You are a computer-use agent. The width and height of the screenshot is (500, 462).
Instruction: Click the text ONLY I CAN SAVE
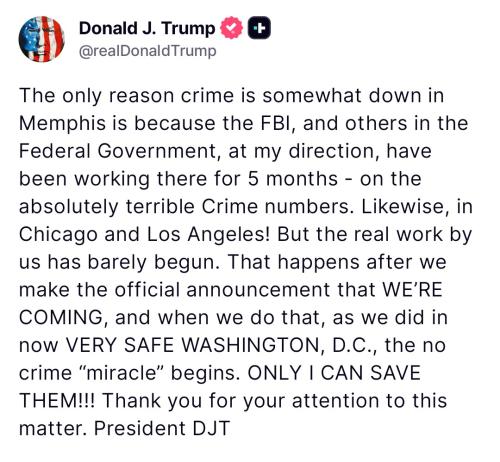[334, 373]
